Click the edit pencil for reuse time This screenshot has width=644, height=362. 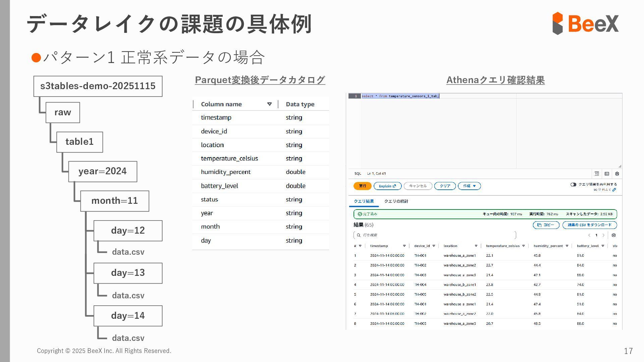coord(614,190)
